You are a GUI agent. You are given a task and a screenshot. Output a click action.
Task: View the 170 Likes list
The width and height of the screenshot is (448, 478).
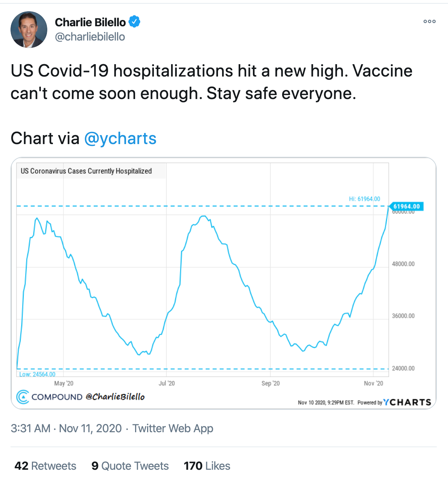click(207, 466)
